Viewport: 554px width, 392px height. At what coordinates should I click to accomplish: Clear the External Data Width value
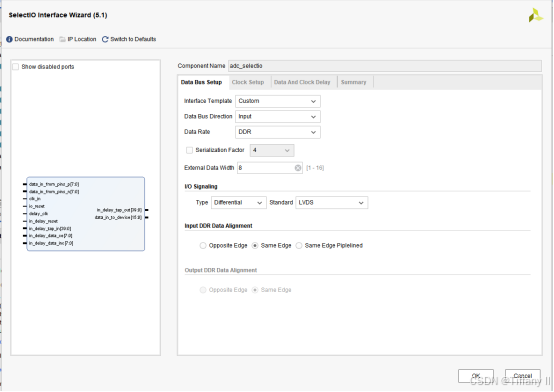pyautogui.click(x=298, y=168)
